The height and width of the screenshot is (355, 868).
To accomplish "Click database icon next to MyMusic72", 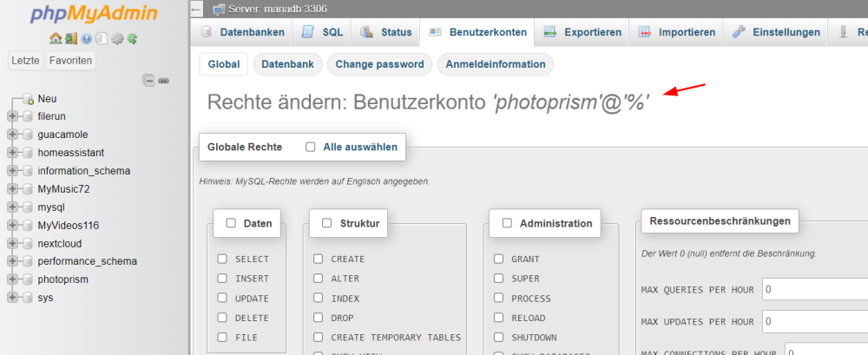I will (x=29, y=189).
